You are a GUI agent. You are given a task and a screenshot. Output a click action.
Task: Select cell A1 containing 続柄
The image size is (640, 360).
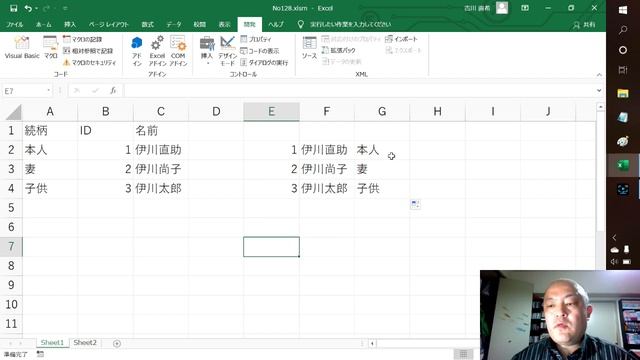click(x=50, y=131)
